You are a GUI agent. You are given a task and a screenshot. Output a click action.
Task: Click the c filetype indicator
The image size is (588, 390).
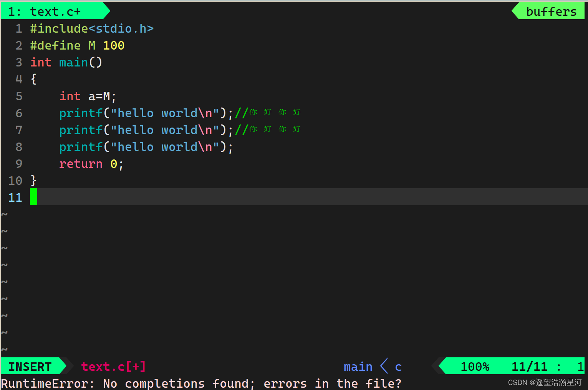click(x=398, y=367)
